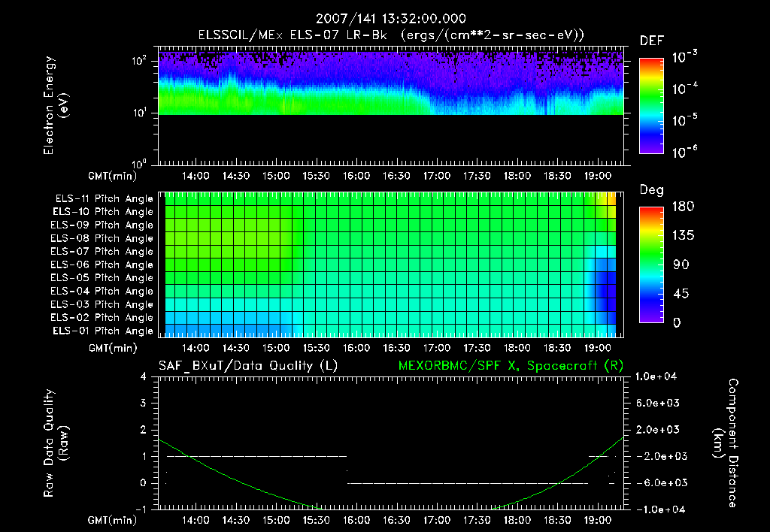Click the 10^-5 value on DEF scale
This screenshot has height=532, width=770.
point(684,120)
